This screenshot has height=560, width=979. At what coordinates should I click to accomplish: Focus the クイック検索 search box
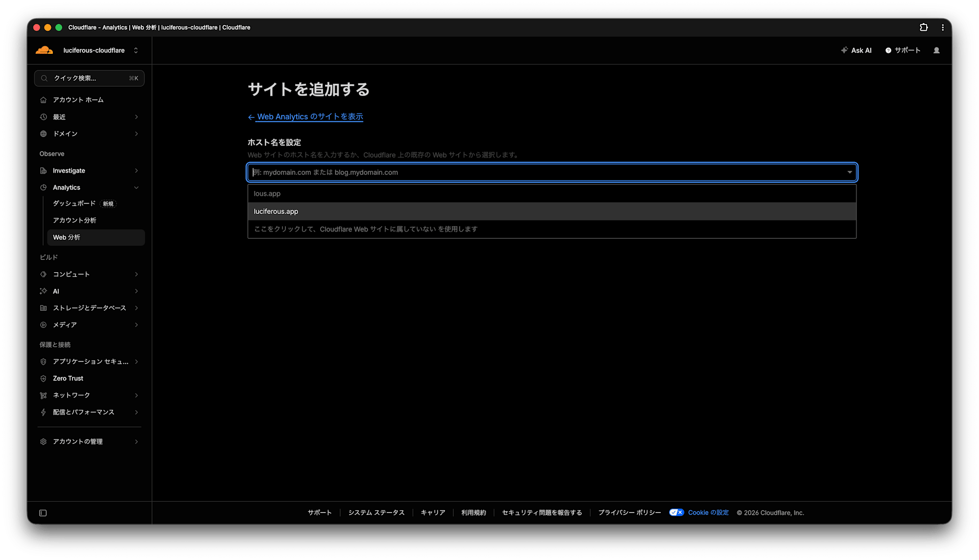(x=89, y=78)
